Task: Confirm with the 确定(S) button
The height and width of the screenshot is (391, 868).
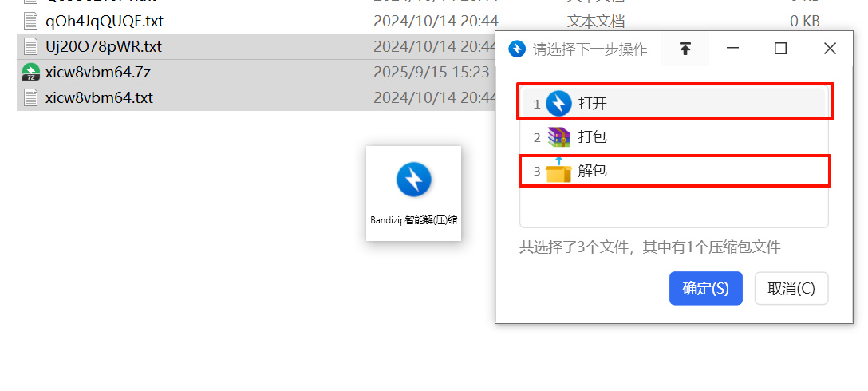Action: (706, 288)
